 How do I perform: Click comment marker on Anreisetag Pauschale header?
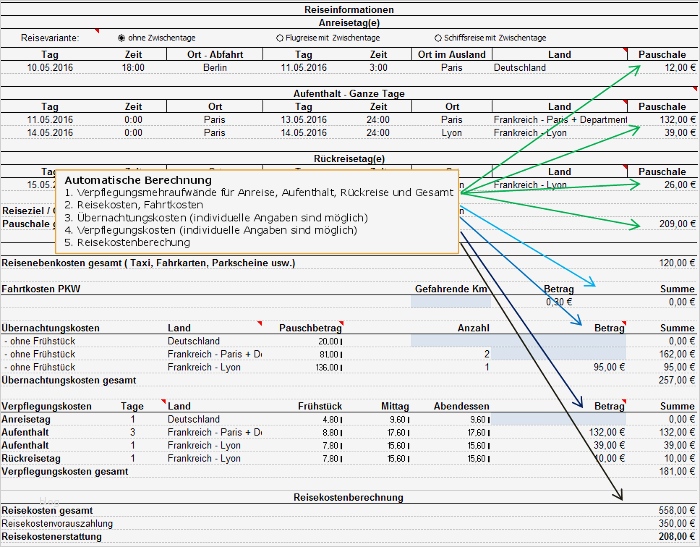pyautogui.click(x=625, y=50)
